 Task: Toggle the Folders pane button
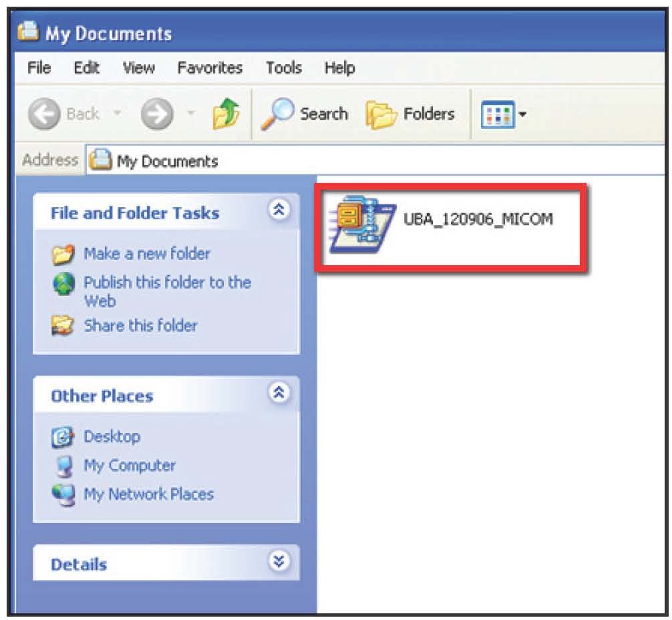(409, 114)
